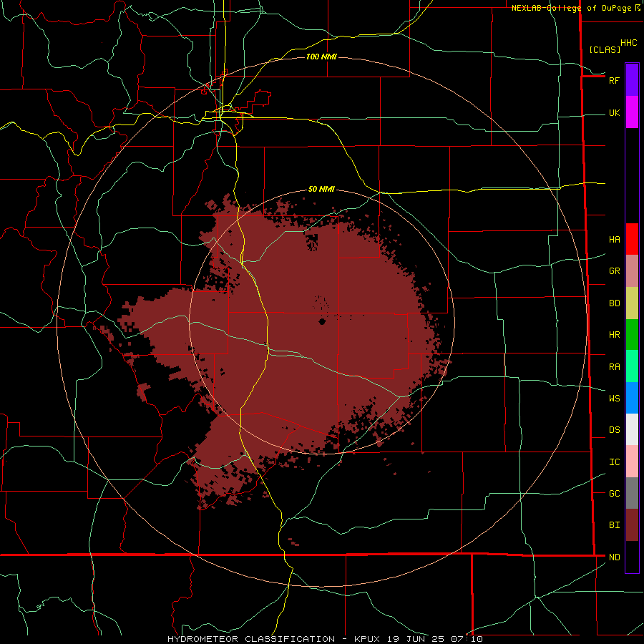644x644 pixels.
Task: Click the HHC product label
Action: [x=628, y=43]
